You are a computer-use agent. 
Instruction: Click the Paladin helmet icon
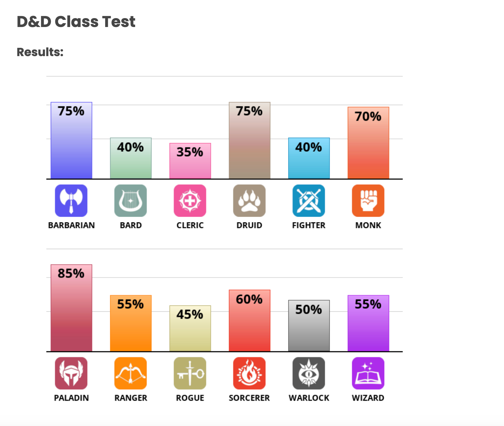click(71, 373)
